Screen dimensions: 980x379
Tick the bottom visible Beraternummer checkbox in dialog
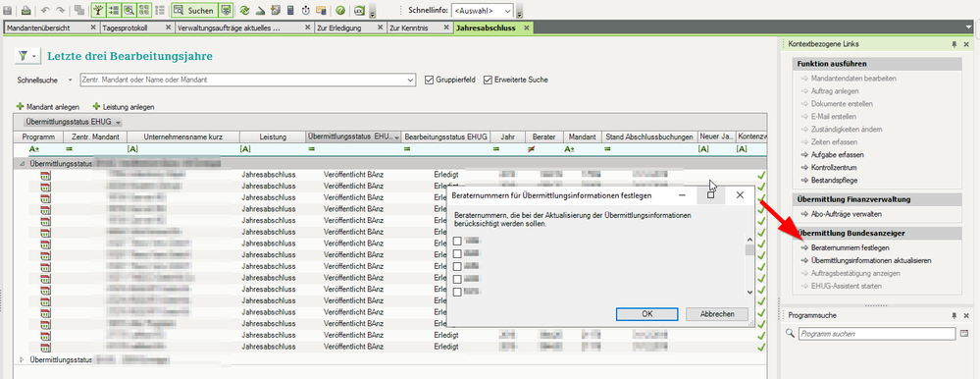click(457, 292)
